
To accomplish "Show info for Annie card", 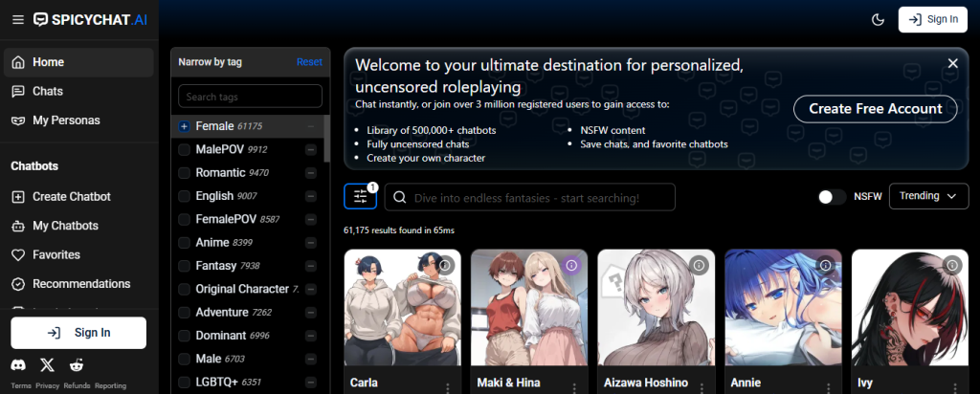I will point(826,265).
